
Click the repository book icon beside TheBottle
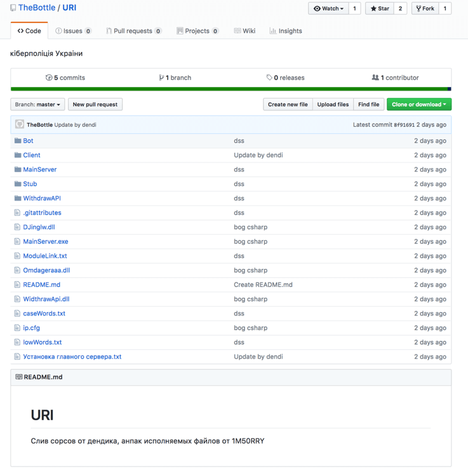[x=13, y=8]
